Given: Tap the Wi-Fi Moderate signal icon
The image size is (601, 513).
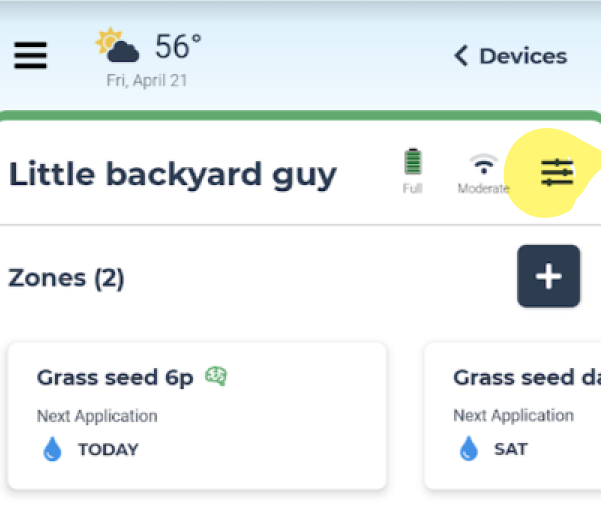Looking at the screenshot, I should 484,164.
